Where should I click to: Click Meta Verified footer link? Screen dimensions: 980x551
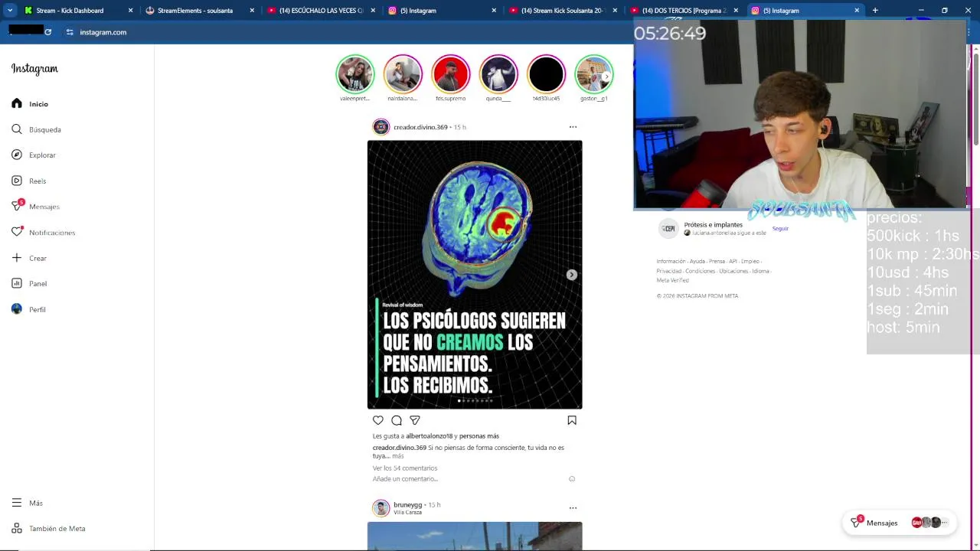tap(672, 280)
